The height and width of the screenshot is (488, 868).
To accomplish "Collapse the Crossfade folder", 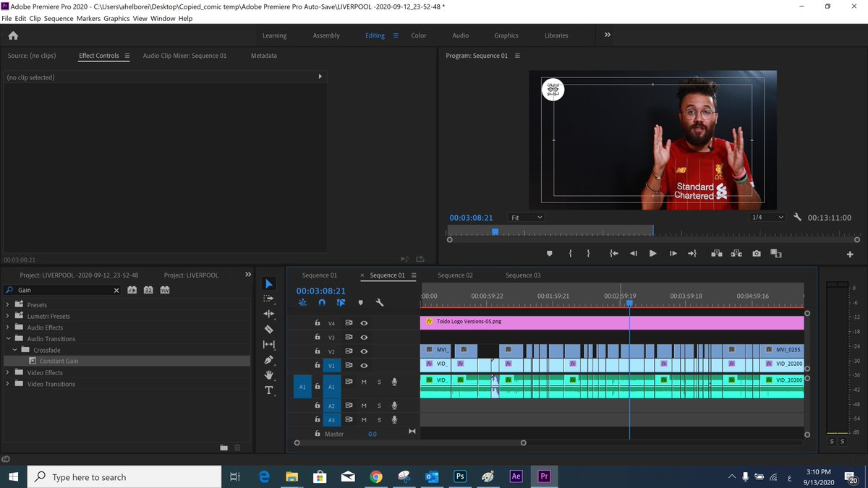I will click(15, 350).
